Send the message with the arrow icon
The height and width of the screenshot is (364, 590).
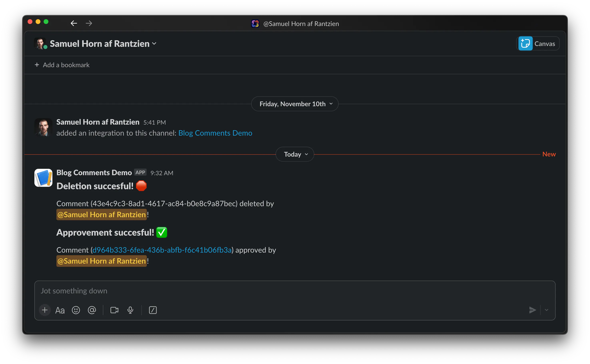point(532,310)
